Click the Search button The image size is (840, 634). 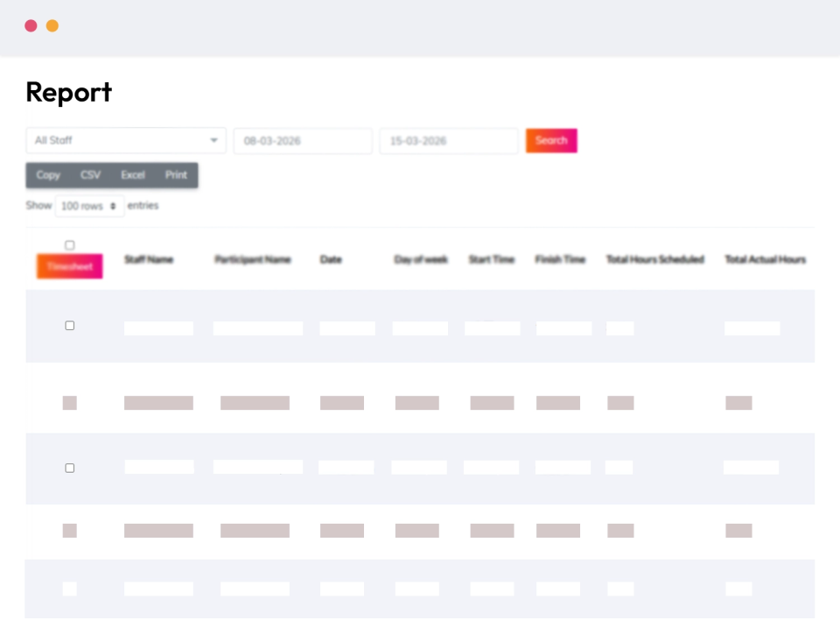pos(550,140)
